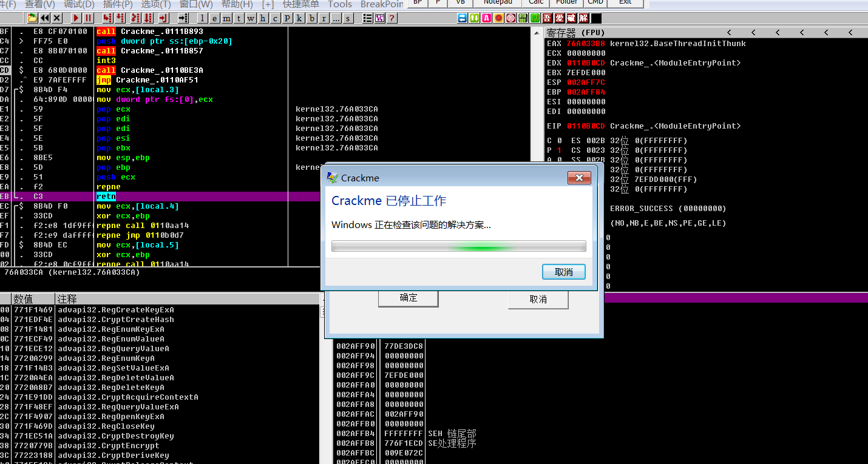Viewport: 868px width, 464px height.
Task: Click the 取消 button in the Crackme window
Action: pyautogui.click(x=538, y=299)
